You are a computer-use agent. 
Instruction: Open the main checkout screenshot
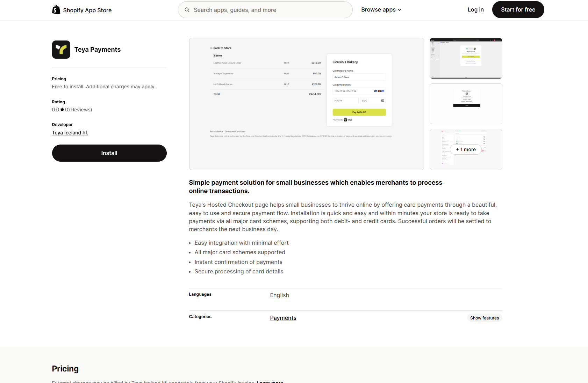click(x=307, y=104)
